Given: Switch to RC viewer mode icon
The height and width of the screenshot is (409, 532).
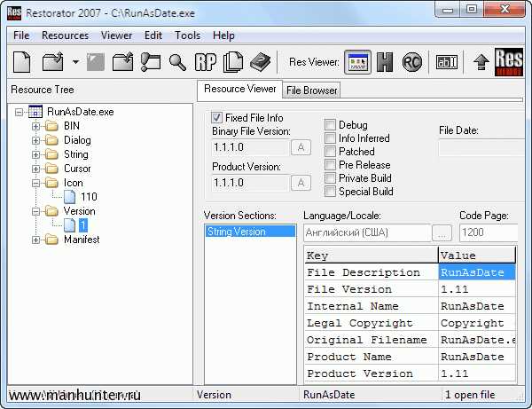Looking at the screenshot, I should tap(412, 62).
